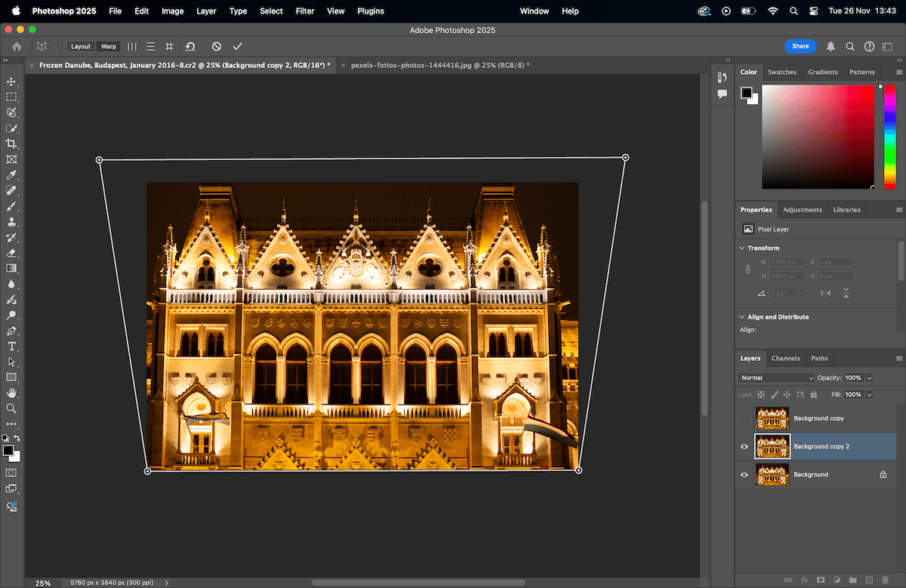This screenshot has width=906, height=588.
Task: Activate the Type tool
Action: coord(11,346)
